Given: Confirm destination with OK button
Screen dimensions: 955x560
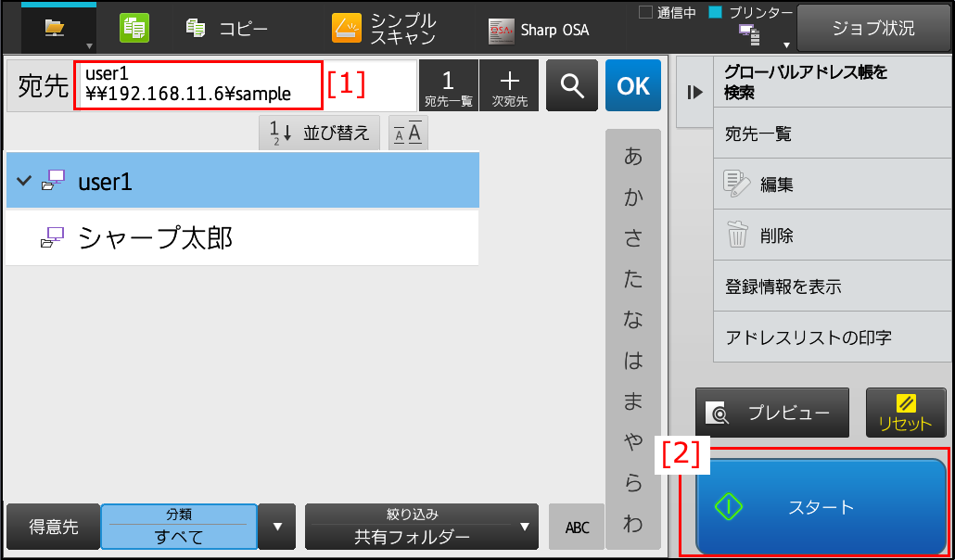Looking at the screenshot, I should tap(633, 85).
